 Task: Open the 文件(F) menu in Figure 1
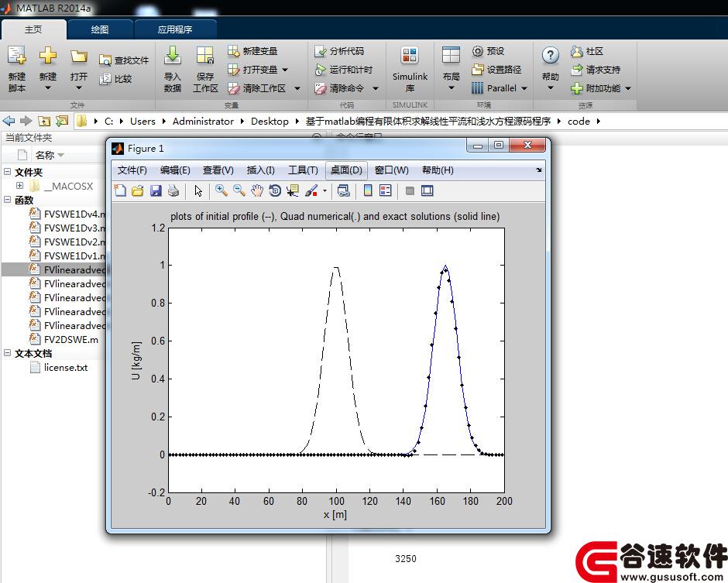tap(132, 170)
